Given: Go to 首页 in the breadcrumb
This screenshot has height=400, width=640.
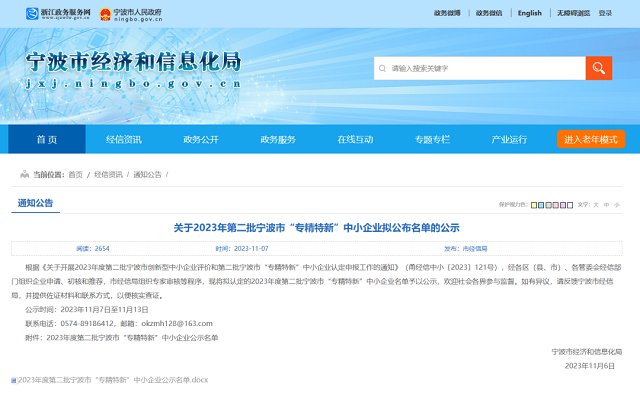Looking at the screenshot, I should 76,175.
